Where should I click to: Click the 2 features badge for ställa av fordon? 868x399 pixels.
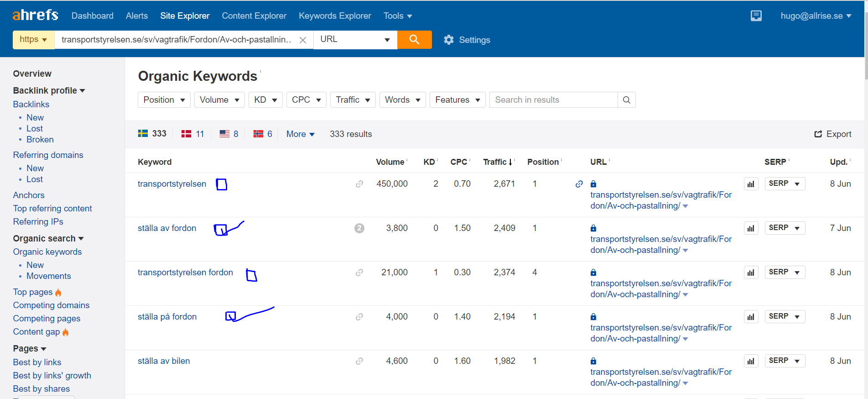pos(359,228)
